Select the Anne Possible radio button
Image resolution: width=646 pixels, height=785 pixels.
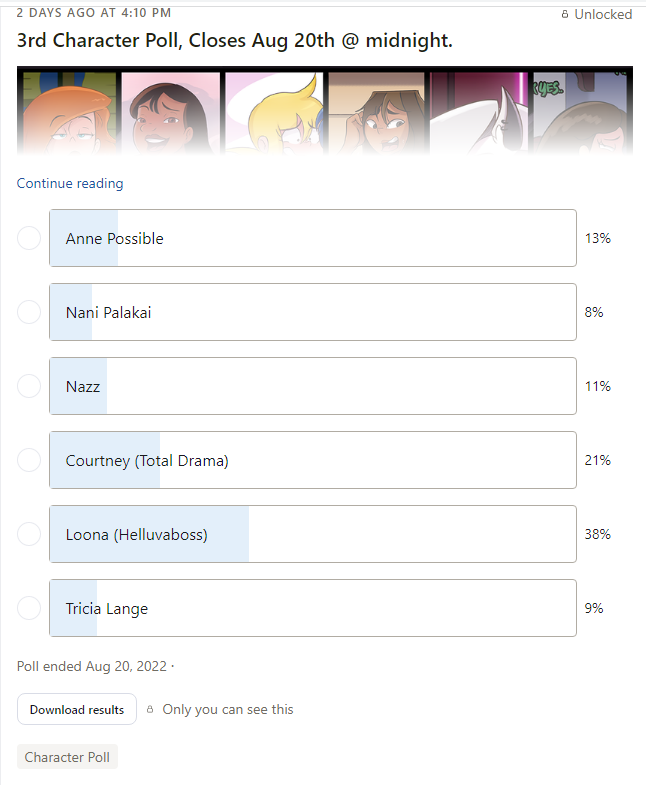[29, 238]
